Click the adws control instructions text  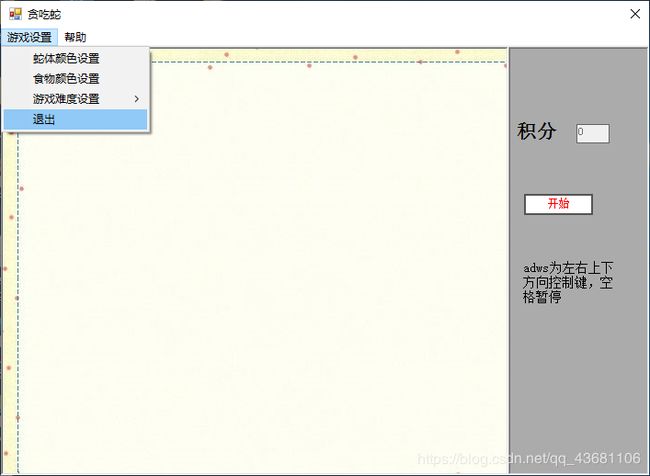(x=568, y=282)
